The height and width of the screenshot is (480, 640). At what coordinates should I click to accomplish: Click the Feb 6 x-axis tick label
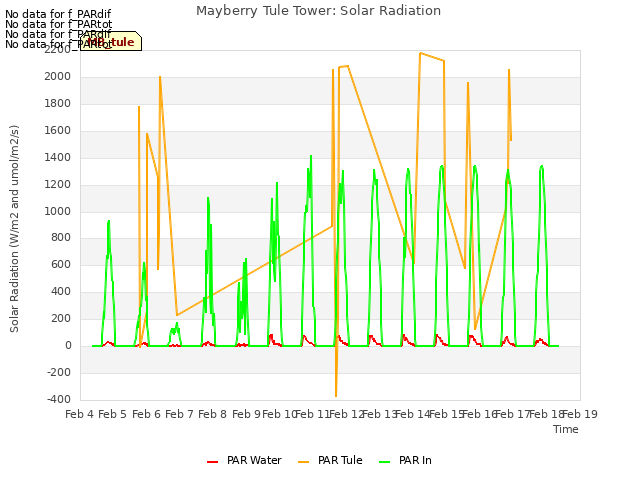[146, 414]
